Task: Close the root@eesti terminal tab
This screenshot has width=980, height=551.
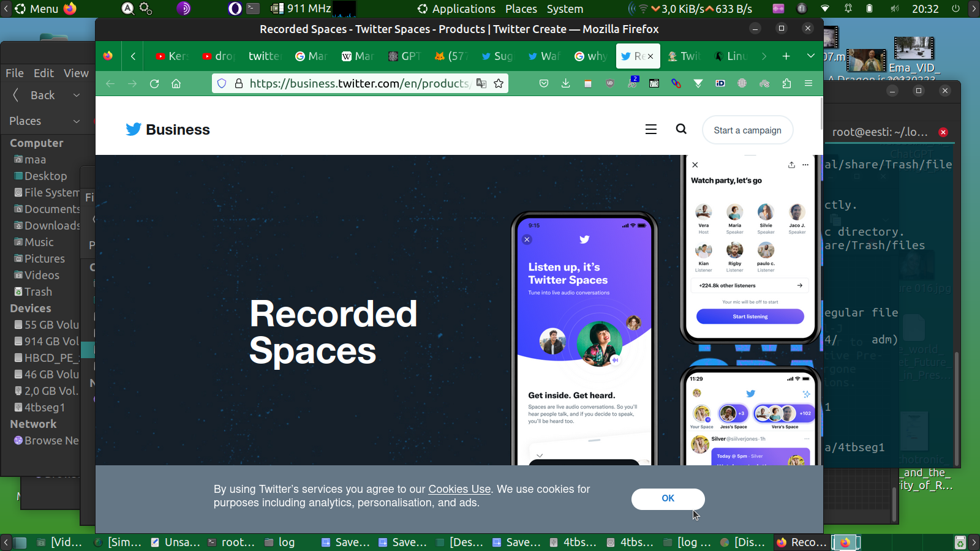Action: click(x=943, y=132)
